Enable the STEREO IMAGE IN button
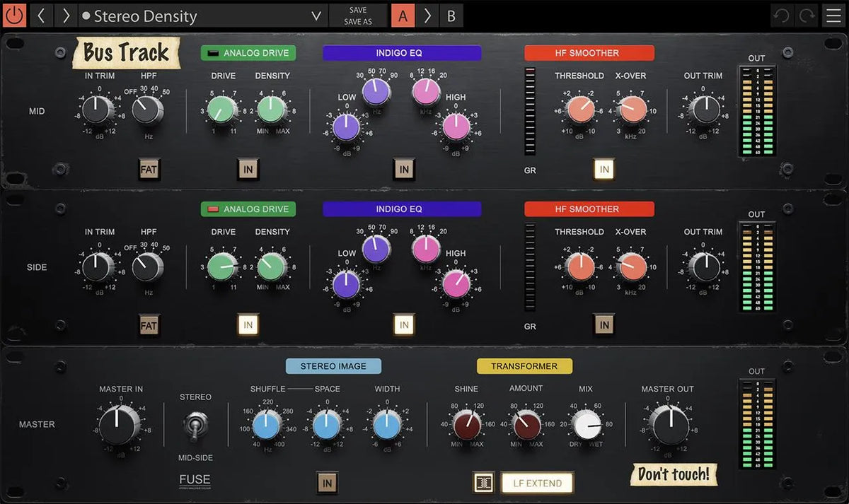This screenshot has width=849, height=504. click(328, 483)
